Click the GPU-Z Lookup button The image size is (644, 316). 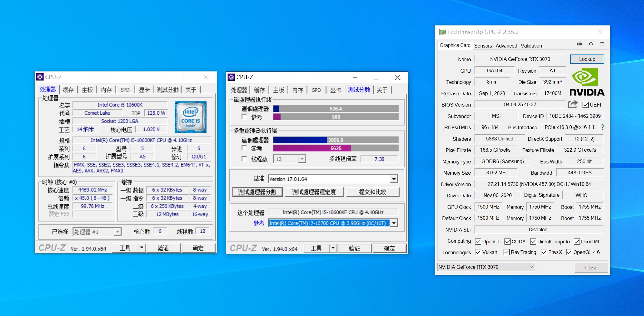click(587, 59)
